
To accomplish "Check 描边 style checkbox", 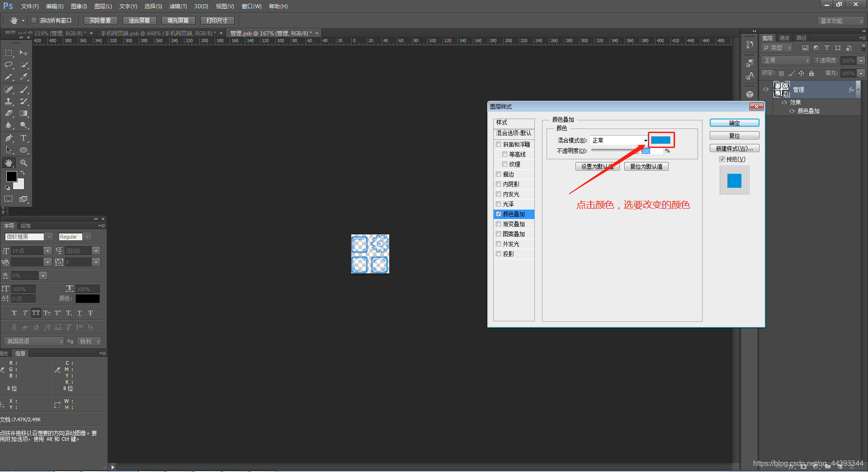I will pos(499,174).
